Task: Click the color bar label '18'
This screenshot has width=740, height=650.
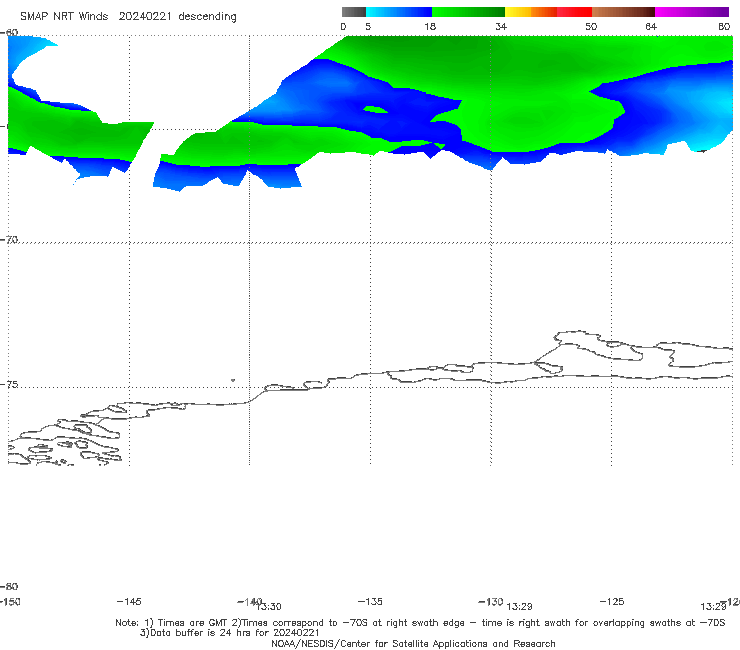Action: pyautogui.click(x=430, y=27)
